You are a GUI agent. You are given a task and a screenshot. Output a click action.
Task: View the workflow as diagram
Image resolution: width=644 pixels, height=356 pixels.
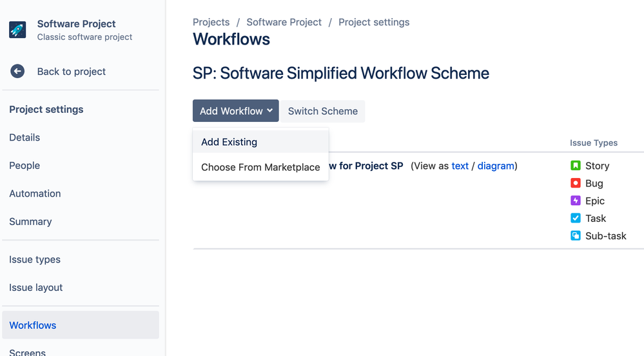495,166
